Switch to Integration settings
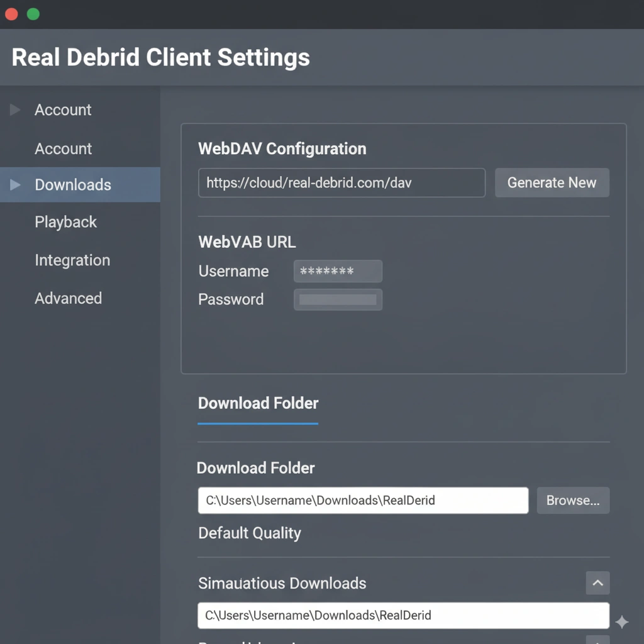This screenshot has width=644, height=644. [x=72, y=260]
